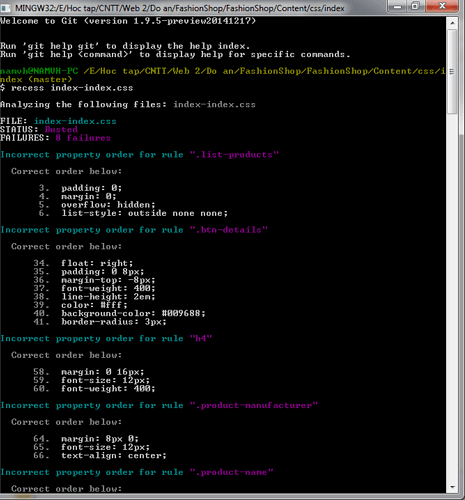Click 'Welcome to Git' version line
465x500 pixels.
[128, 21]
